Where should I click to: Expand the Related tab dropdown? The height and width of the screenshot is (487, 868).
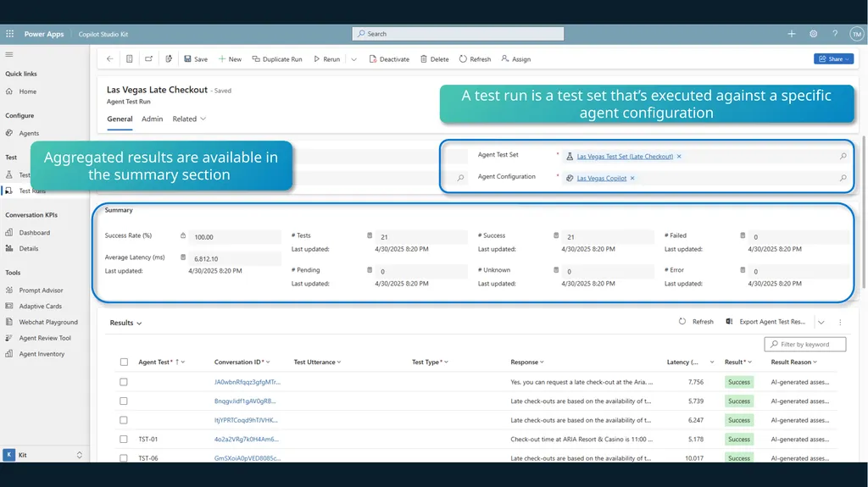(189, 119)
